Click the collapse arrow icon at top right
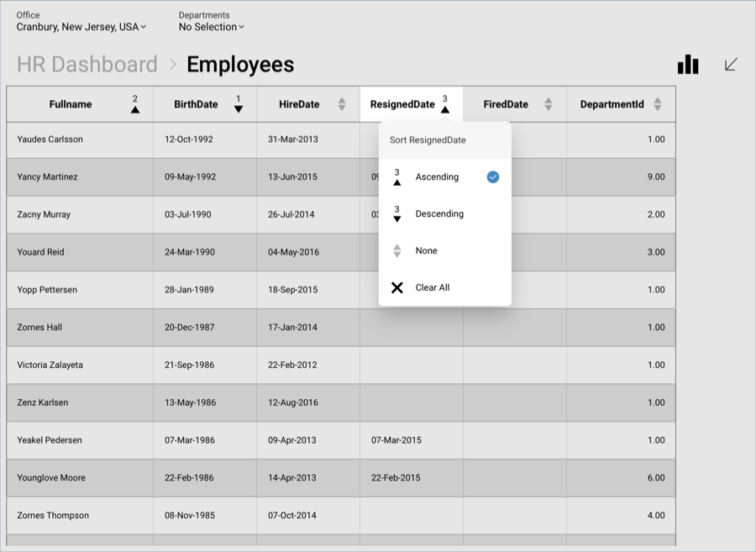The width and height of the screenshot is (756, 552). pos(731,65)
